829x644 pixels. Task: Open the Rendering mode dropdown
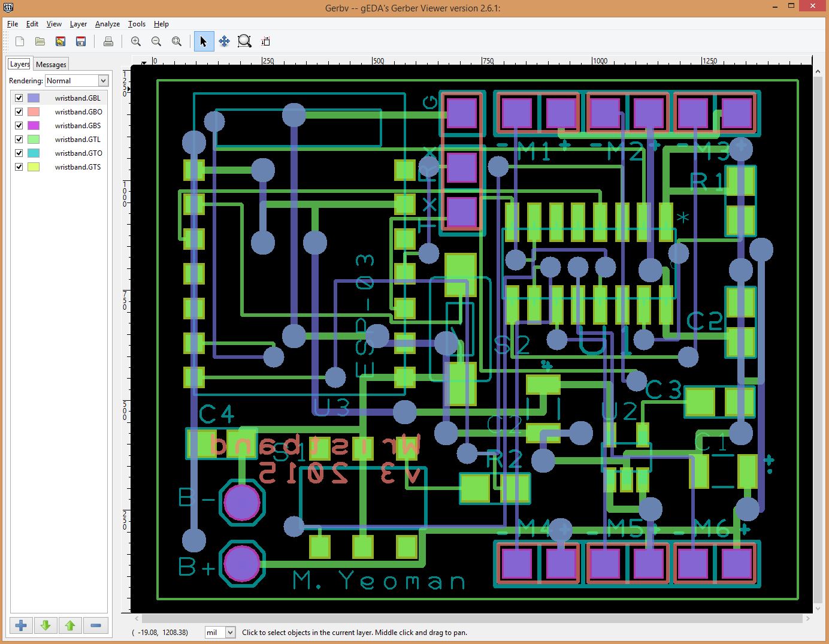[103, 81]
